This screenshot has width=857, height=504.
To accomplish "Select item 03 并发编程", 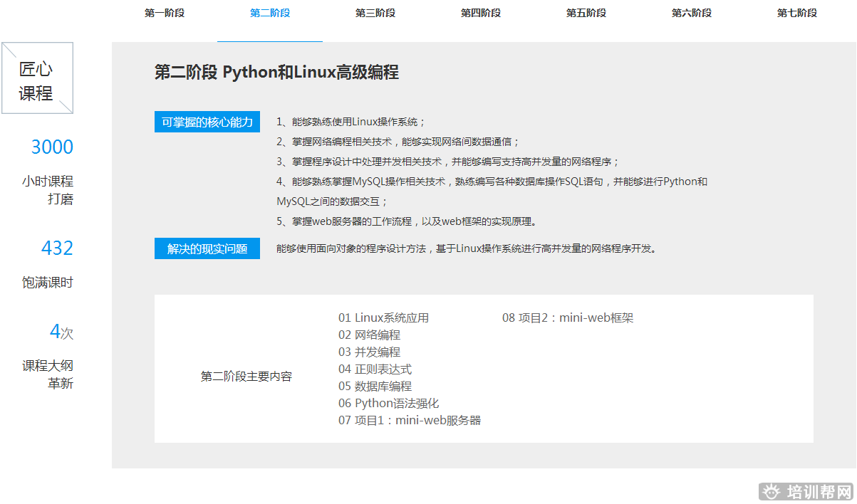I will tap(369, 352).
